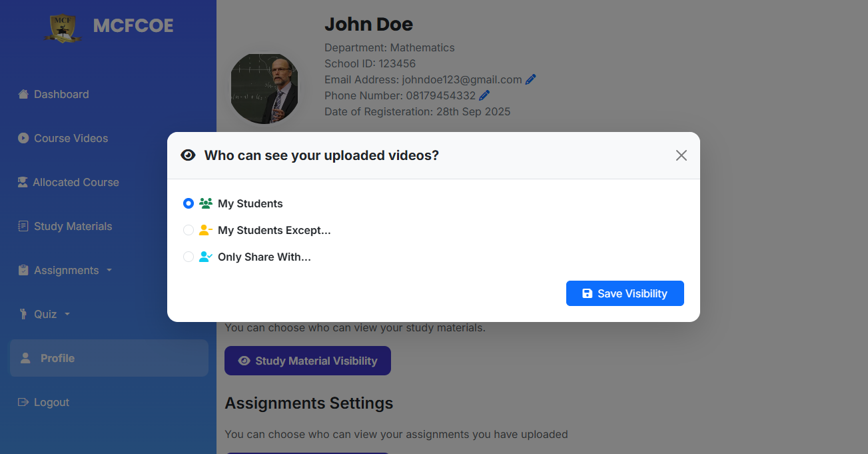Select the Only Share With radio option
This screenshot has width=868, height=454.
tap(189, 257)
